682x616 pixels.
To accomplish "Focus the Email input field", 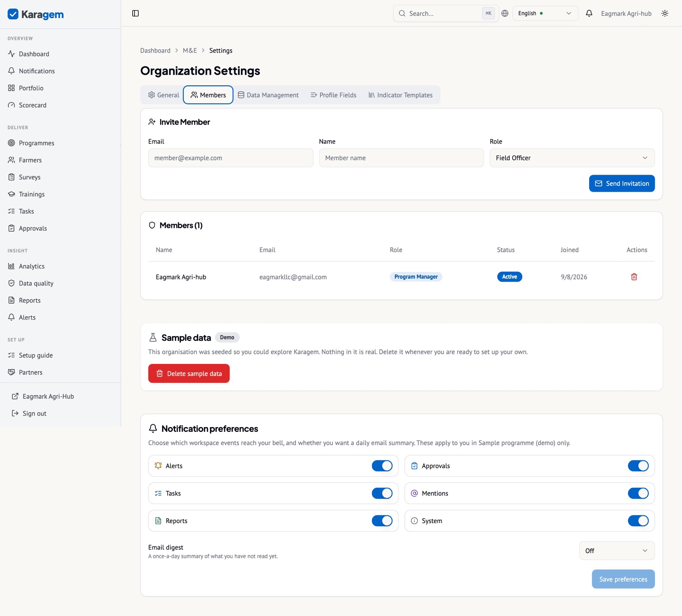I will 231,158.
